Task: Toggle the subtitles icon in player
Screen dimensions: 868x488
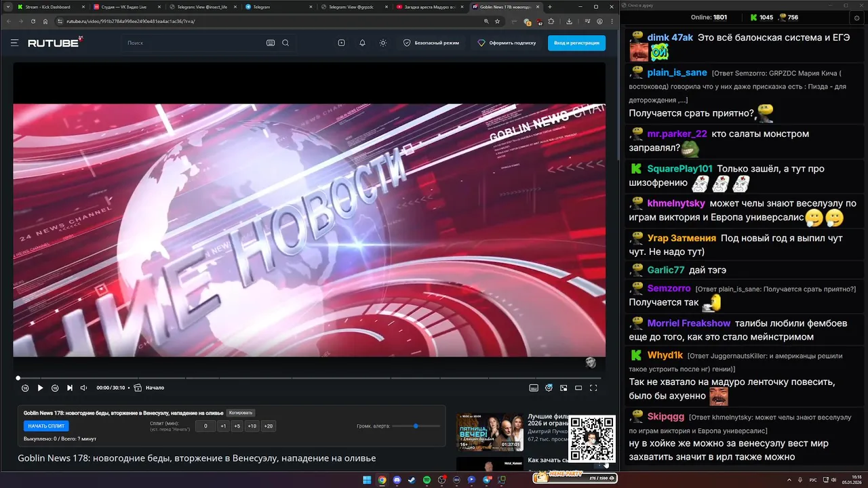Action: pyautogui.click(x=534, y=388)
